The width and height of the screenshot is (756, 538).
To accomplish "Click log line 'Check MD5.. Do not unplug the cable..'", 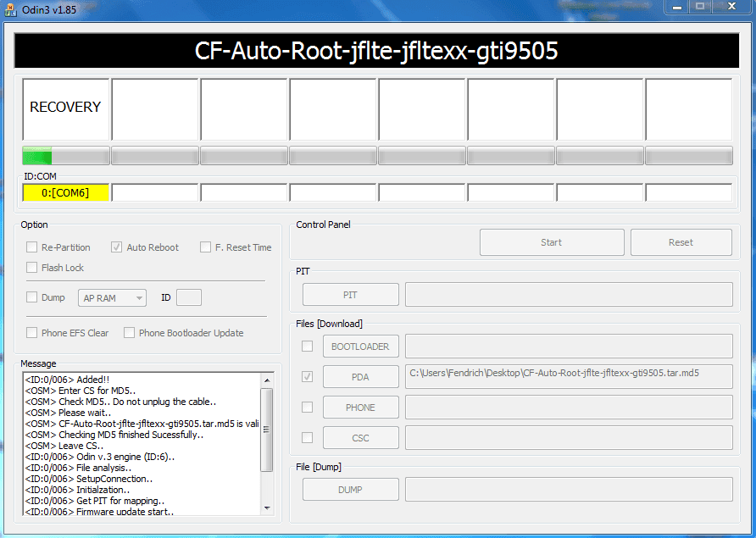I will tap(120, 402).
